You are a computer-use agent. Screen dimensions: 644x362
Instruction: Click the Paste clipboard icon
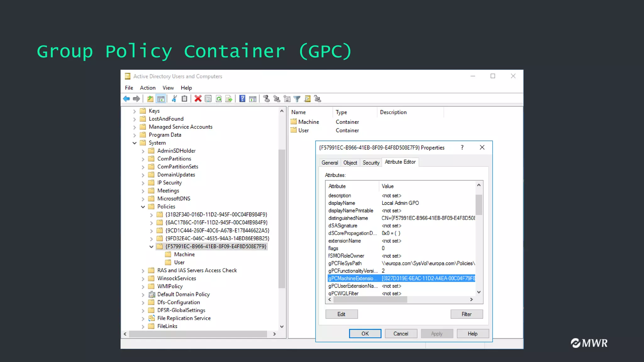(185, 99)
